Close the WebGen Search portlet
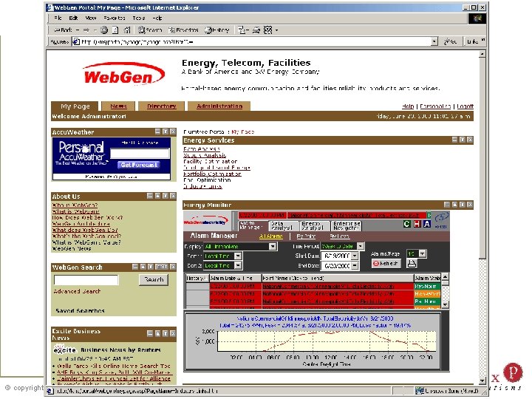The height and width of the screenshot is (399, 532). 173,267
